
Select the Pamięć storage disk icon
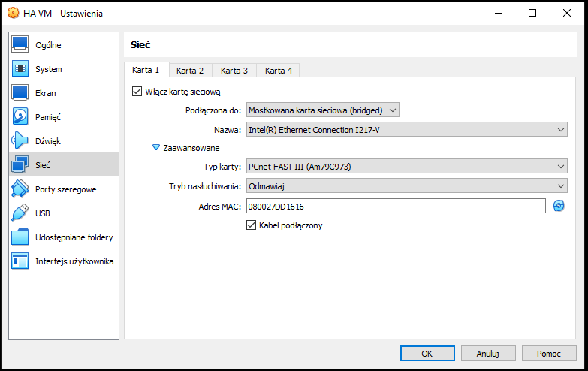click(x=20, y=116)
